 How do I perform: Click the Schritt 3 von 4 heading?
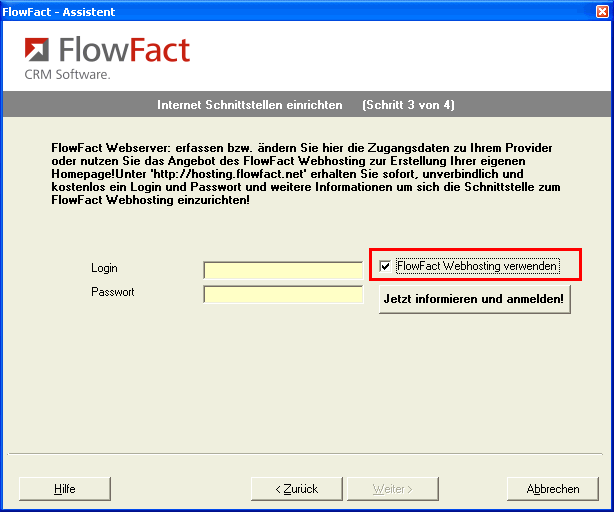coord(408,105)
